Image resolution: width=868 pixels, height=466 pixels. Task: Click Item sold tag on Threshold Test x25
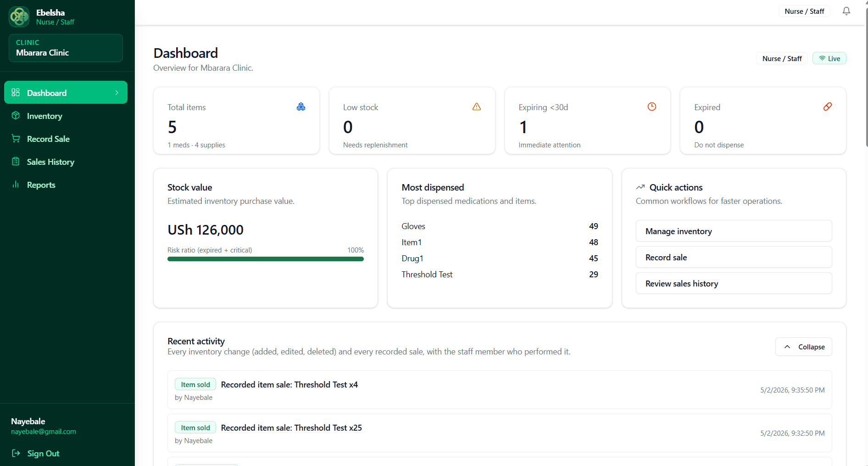(195, 427)
